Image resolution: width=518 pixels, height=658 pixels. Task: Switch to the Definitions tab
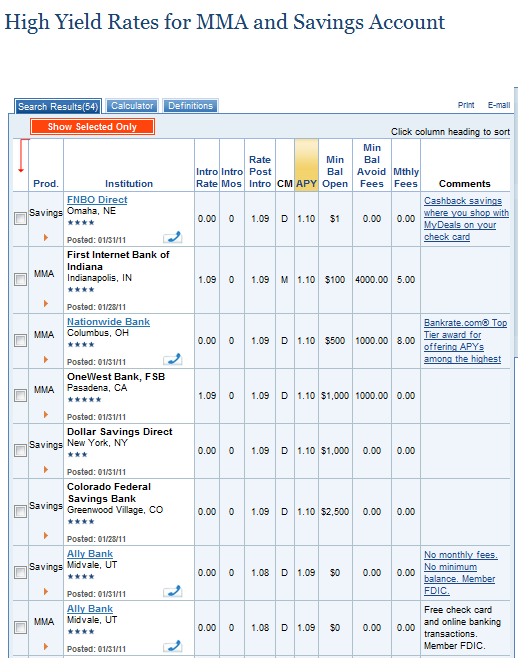click(191, 106)
